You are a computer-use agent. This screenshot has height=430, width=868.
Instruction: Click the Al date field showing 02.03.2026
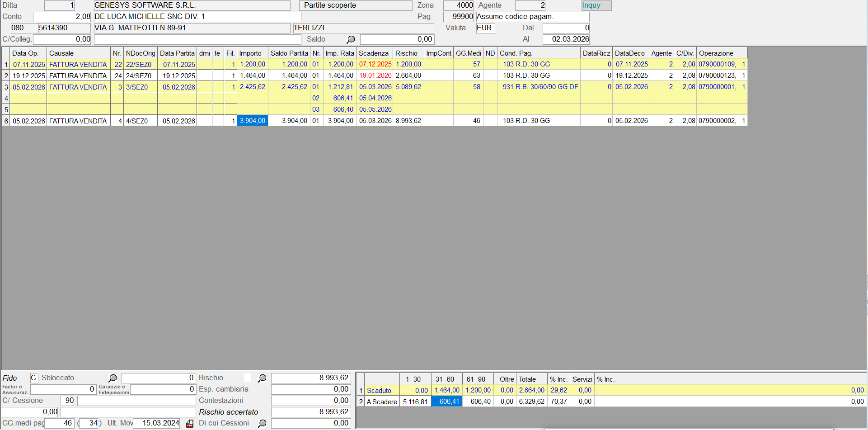pos(566,39)
